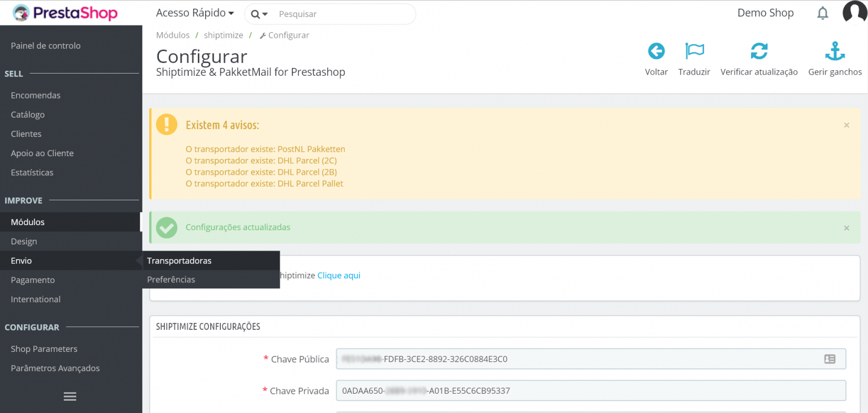Click the Verificar atualização label
This screenshot has width=868, height=413.
pos(759,72)
